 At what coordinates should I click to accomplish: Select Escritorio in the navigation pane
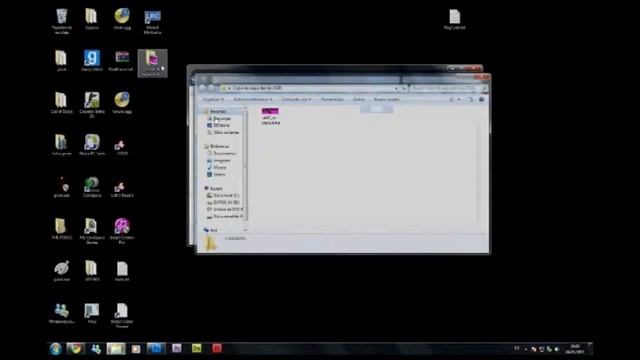221,125
